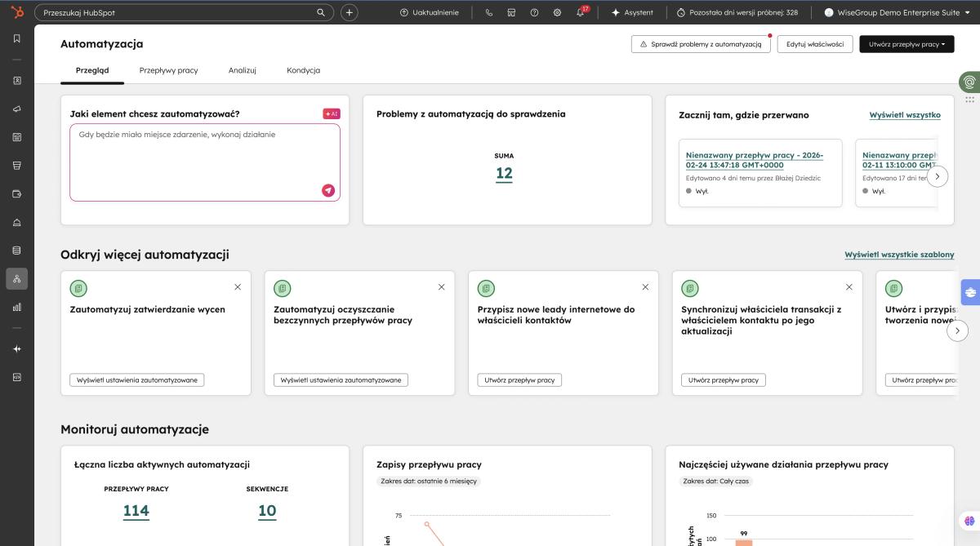
Task: Click 'Utwórz przepływ pracy' on leady card
Action: tap(519, 380)
